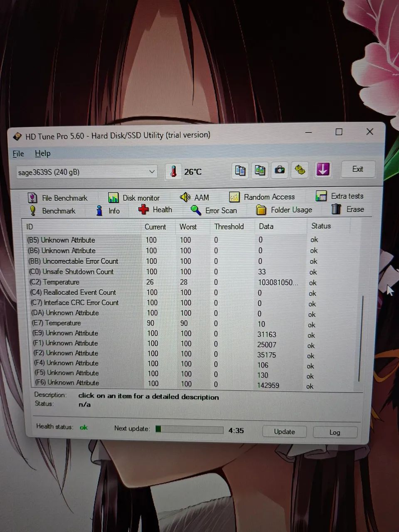Open the Folder Usage tab
Viewport: 399px width, 532px height.
(x=284, y=210)
